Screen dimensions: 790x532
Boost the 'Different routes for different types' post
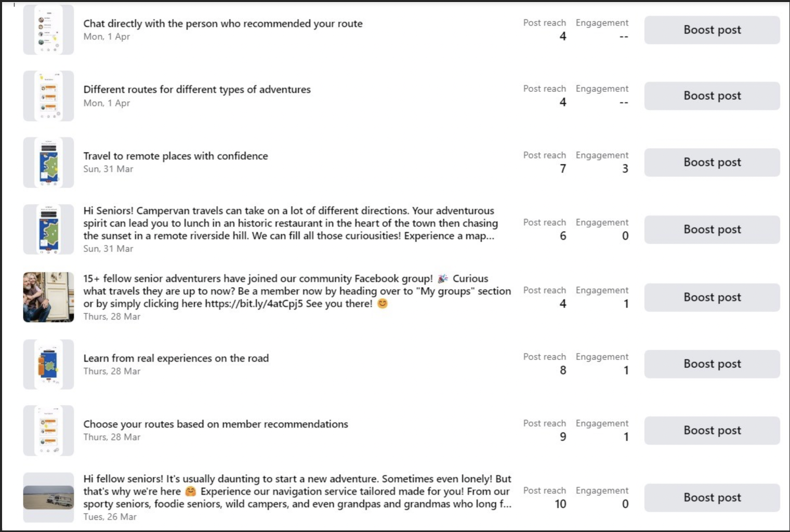712,96
